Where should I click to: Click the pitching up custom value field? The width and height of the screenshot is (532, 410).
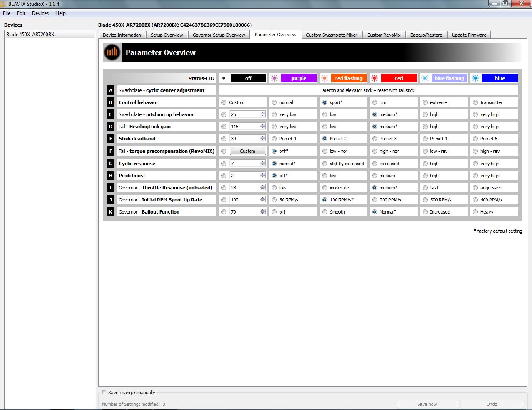click(245, 114)
